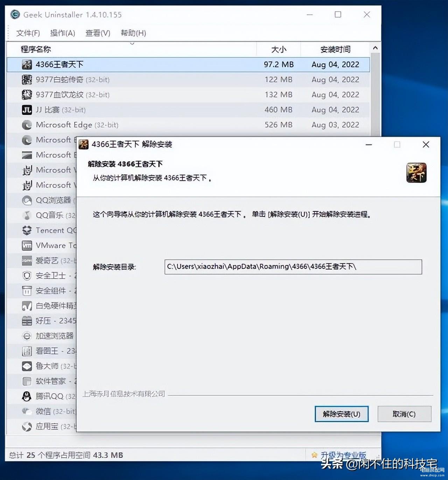Sort by the 安装时间 column header
448x480 pixels.
tap(335, 49)
